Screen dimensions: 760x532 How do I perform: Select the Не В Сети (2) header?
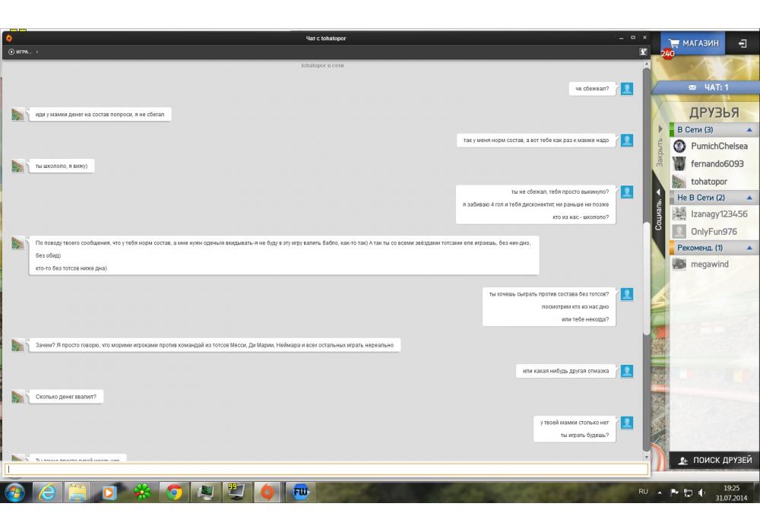(x=714, y=198)
